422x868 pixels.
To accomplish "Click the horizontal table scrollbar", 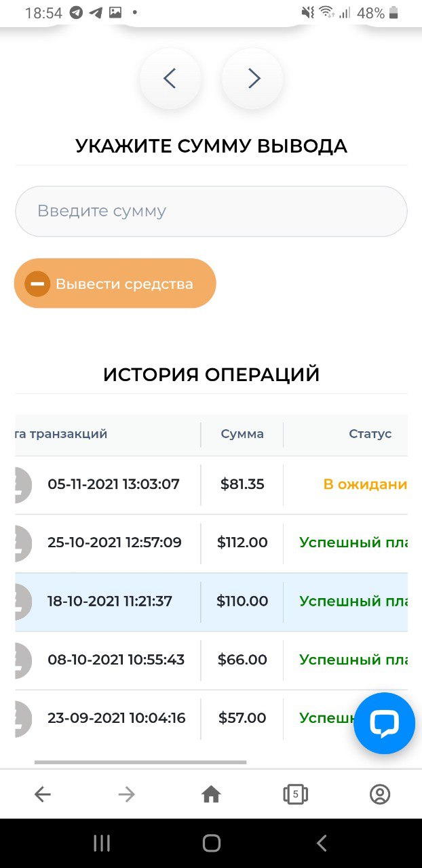I will point(140,762).
